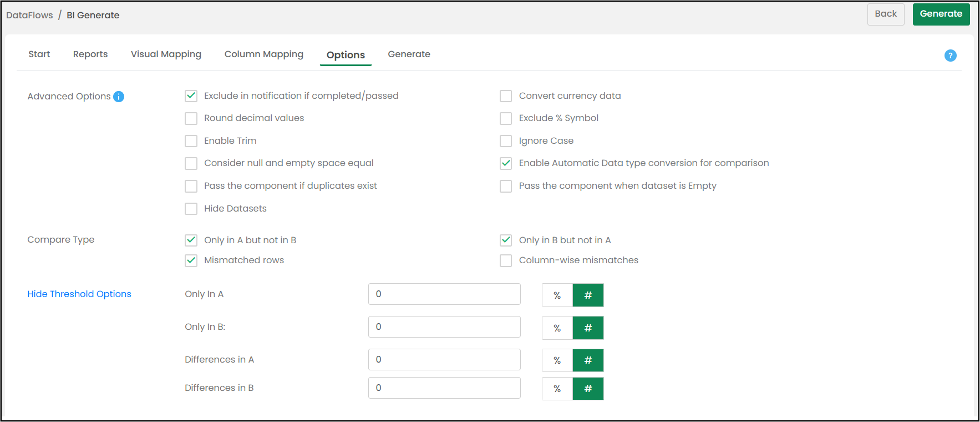The image size is (980, 422).
Task: Click the Differences in A threshold field
Action: 444,360
